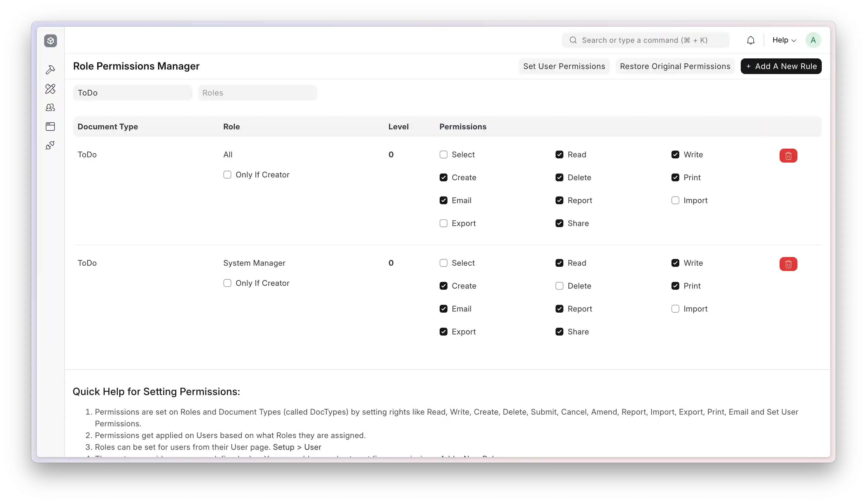Open the ToDo document type selector

click(x=132, y=92)
